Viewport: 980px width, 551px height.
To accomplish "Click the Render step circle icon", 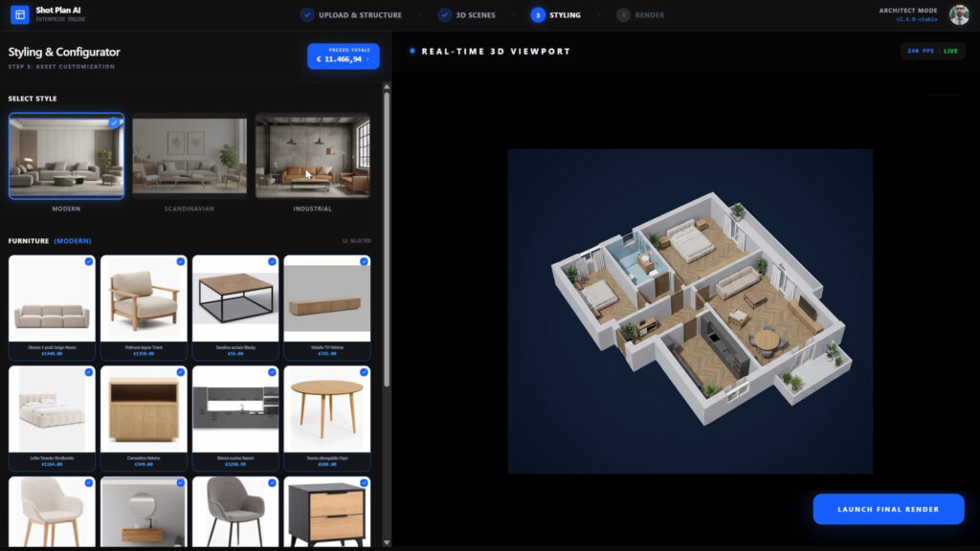I will pyautogui.click(x=624, y=15).
